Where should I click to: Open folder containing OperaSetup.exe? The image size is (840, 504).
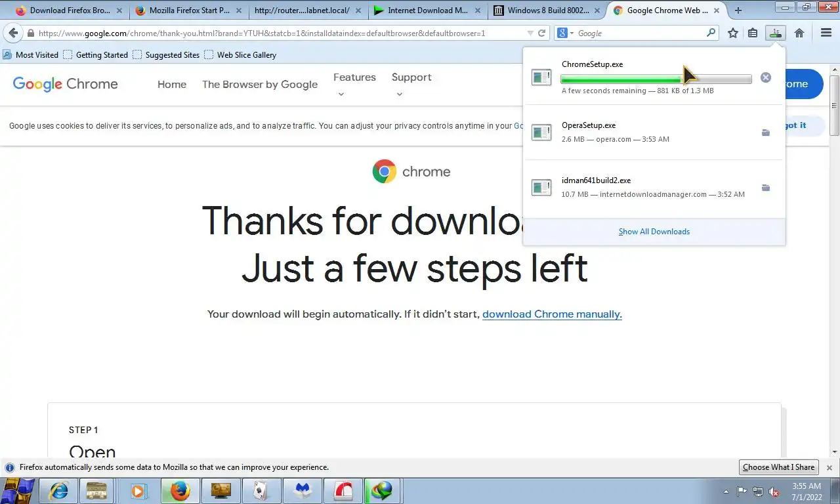click(x=766, y=133)
